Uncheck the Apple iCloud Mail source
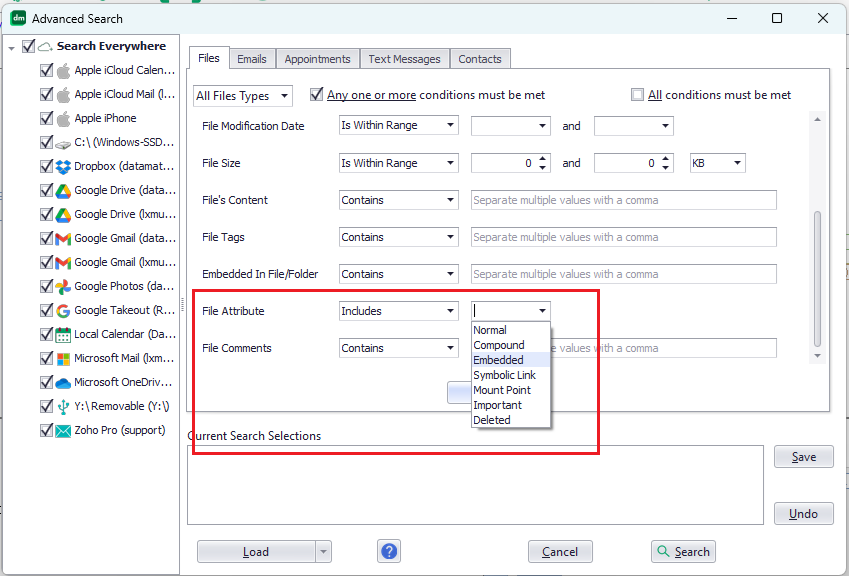 [45, 94]
